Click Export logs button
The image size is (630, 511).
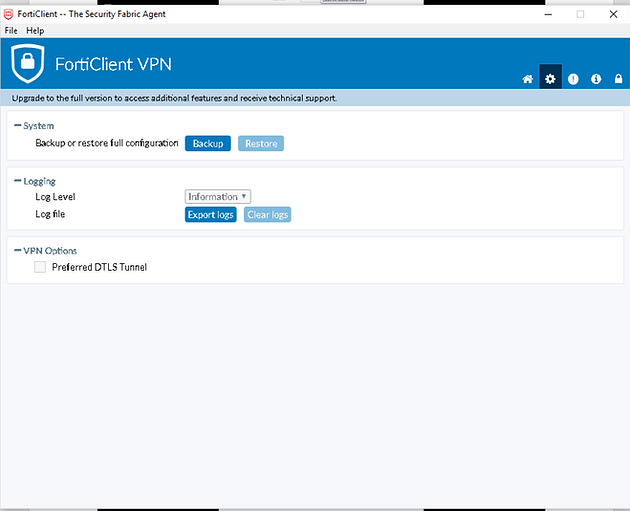[211, 215]
